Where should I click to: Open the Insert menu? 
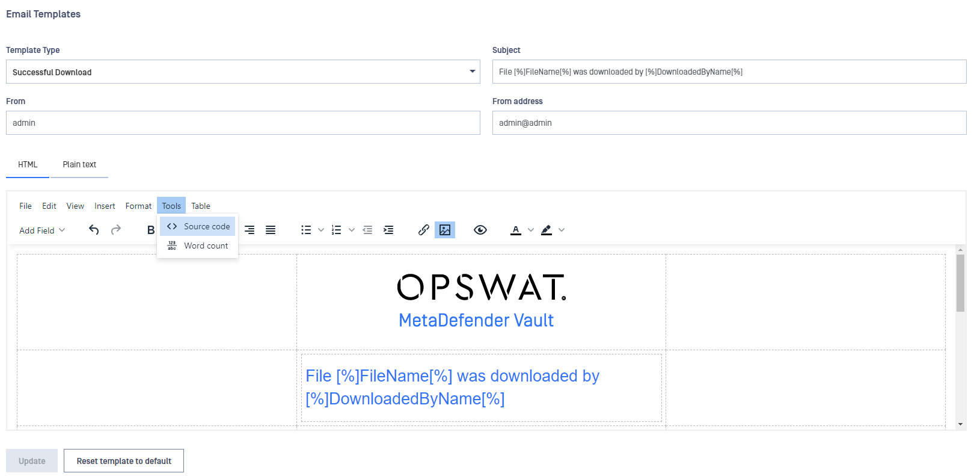point(105,206)
